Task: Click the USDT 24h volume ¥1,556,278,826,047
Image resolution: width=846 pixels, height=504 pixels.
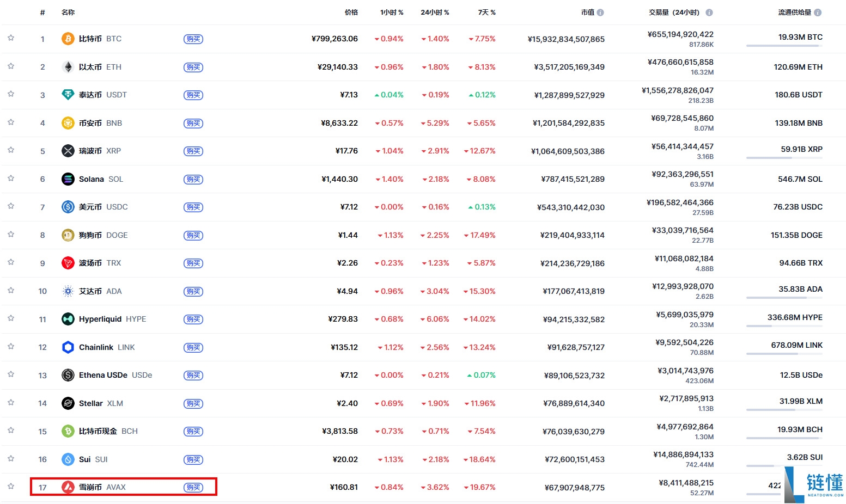Action: tap(678, 90)
